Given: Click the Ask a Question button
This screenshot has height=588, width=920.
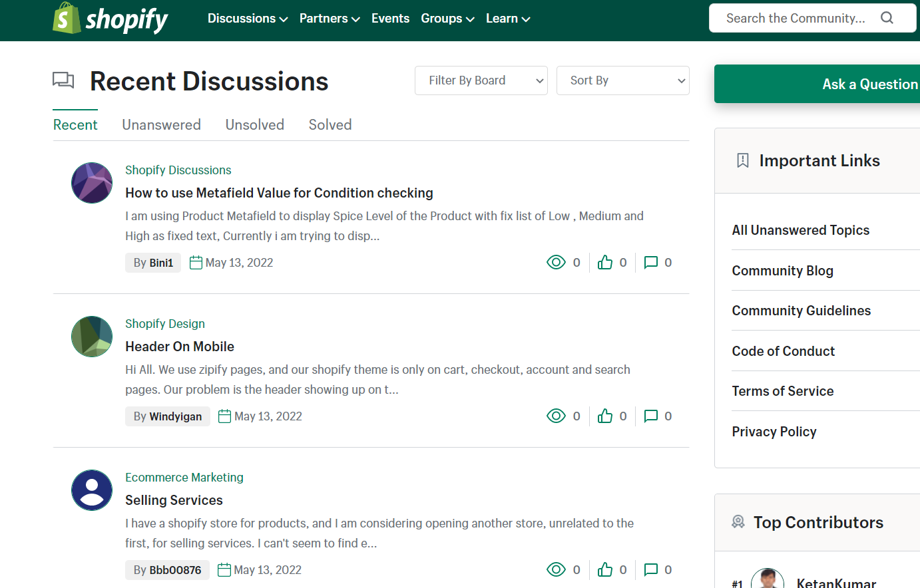Looking at the screenshot, I should [x=817, y=84].
